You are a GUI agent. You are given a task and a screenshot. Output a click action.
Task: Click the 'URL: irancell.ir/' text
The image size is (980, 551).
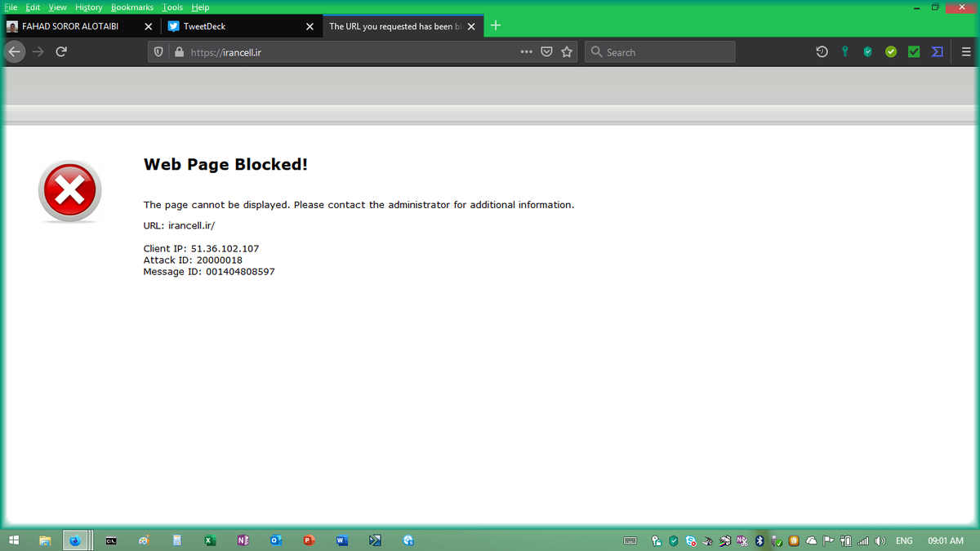coord(179,225)
